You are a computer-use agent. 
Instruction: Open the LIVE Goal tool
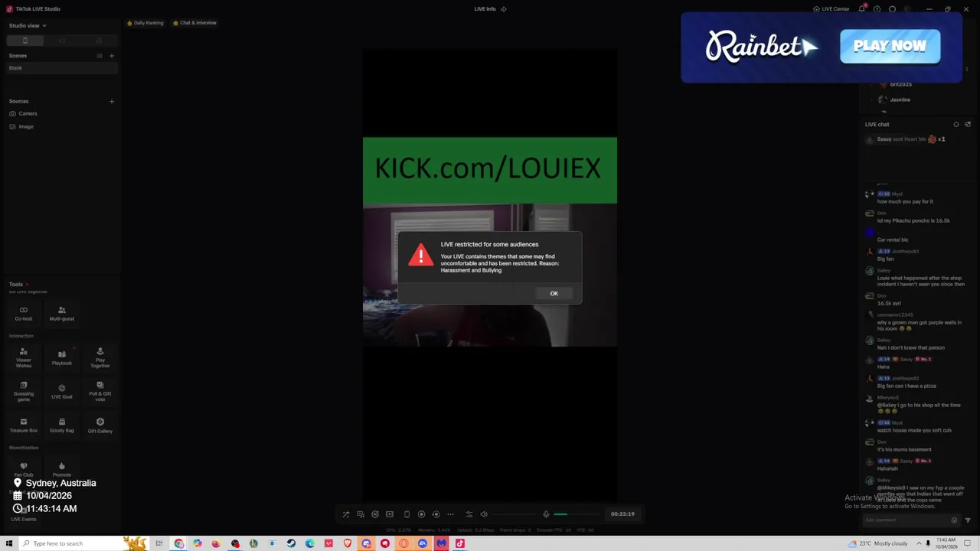(x=62, y=391)
